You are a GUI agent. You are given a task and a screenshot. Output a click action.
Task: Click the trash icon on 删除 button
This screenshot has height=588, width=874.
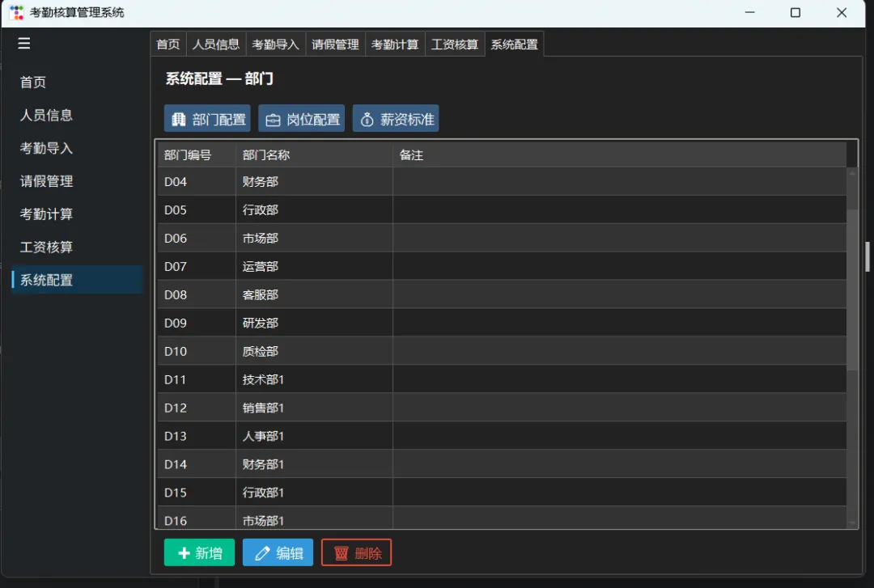(x=342, y=553)
